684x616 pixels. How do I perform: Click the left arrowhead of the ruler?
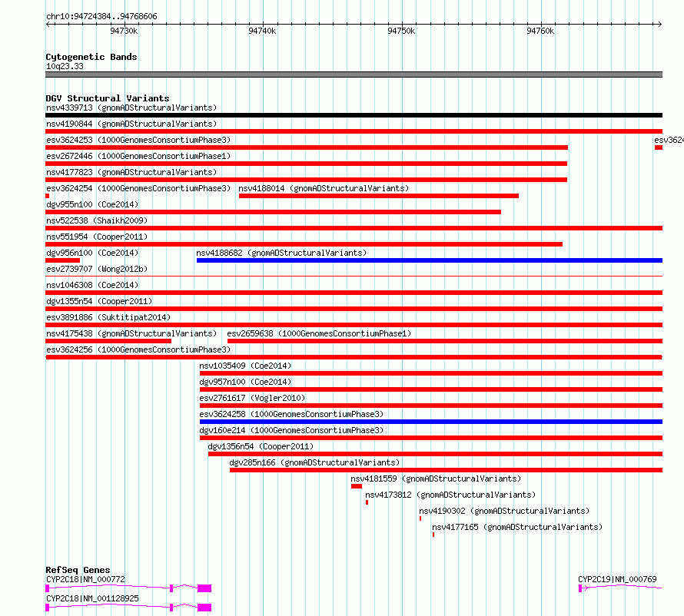click(48, 24)
